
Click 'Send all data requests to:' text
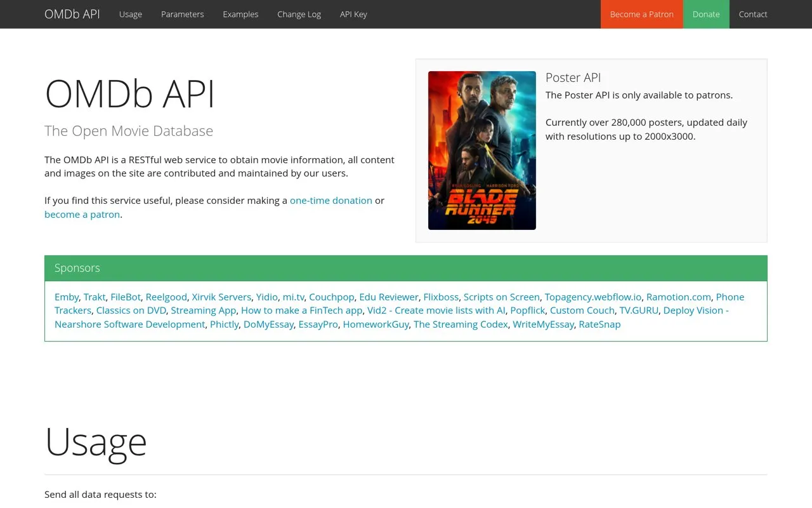100,495
